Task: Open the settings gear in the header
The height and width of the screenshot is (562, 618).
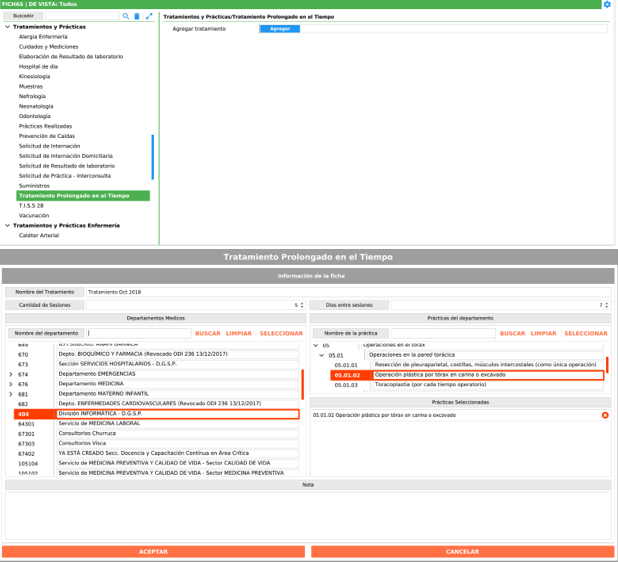Action: tap(607, 5)
